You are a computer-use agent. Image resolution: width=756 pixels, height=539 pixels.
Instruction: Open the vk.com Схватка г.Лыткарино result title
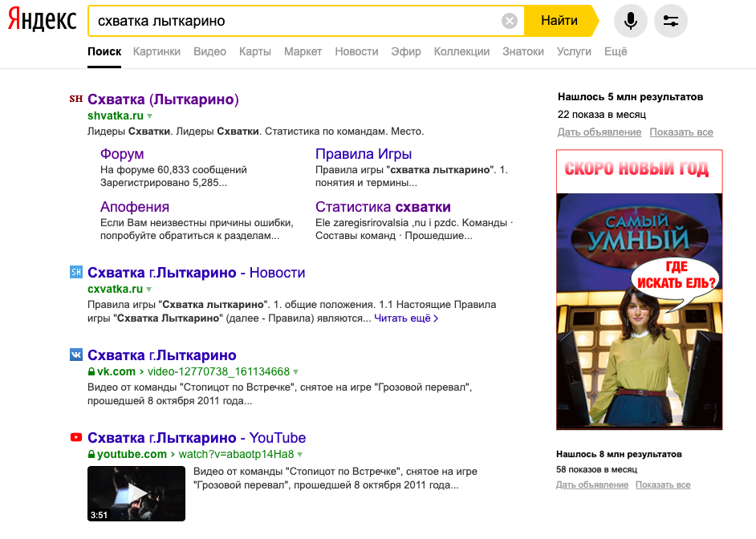point(162,355)
